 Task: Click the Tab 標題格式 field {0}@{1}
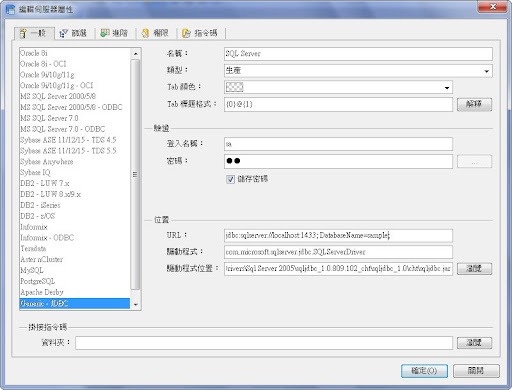point(338,104)
